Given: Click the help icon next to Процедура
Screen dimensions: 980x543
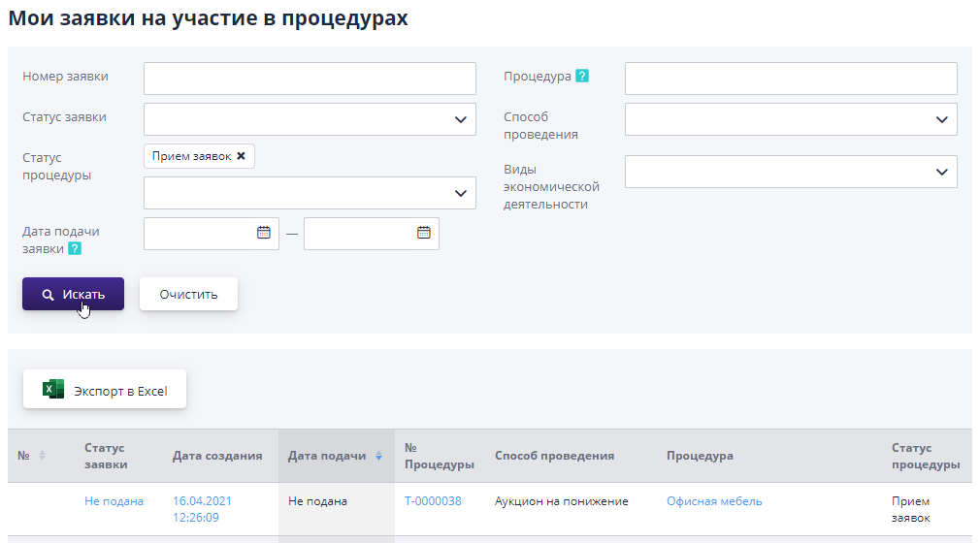Looking at the screenshot, I should point(582,77).
